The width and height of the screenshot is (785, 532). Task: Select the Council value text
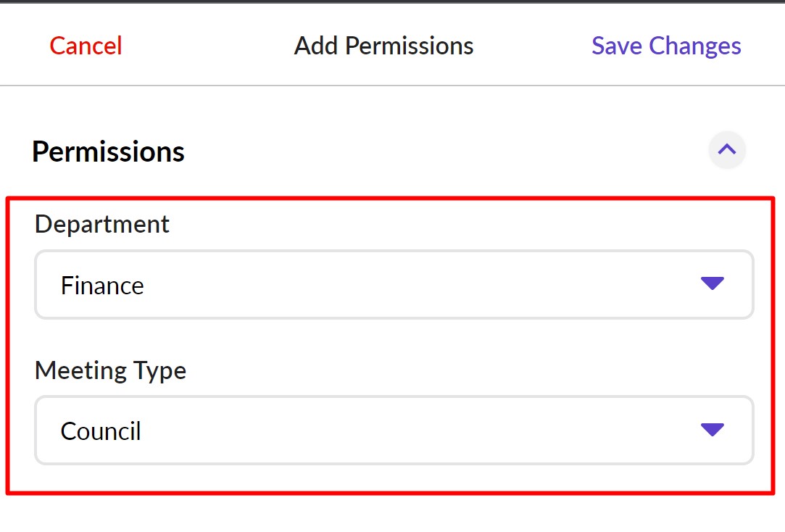[101, 431]
